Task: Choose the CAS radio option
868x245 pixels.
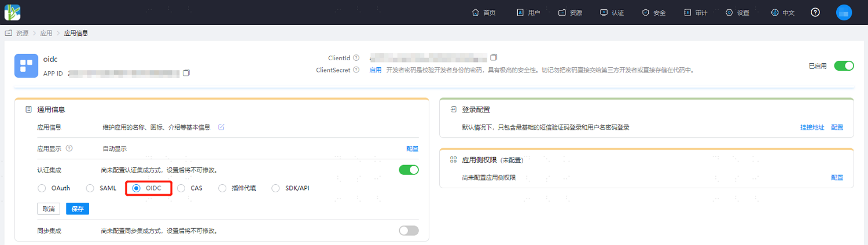Action: coord(190,188)
